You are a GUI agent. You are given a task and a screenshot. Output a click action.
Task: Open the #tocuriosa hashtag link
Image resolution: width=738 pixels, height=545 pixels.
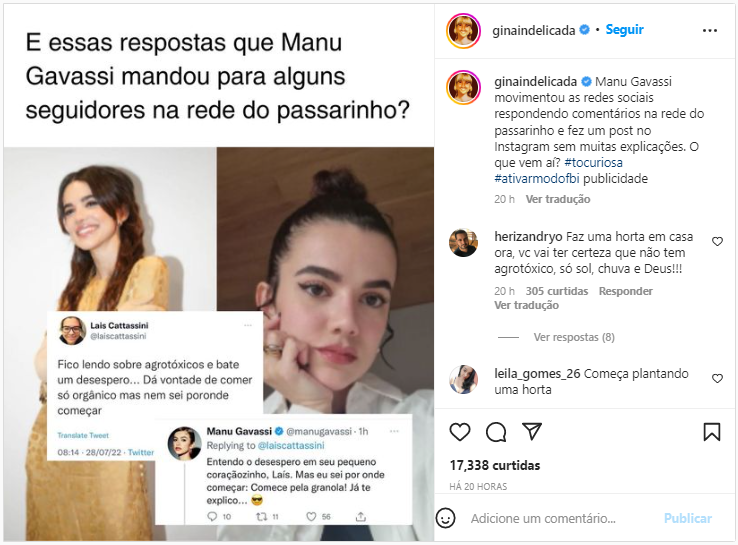pyautogui.click(x=593, y=162)
